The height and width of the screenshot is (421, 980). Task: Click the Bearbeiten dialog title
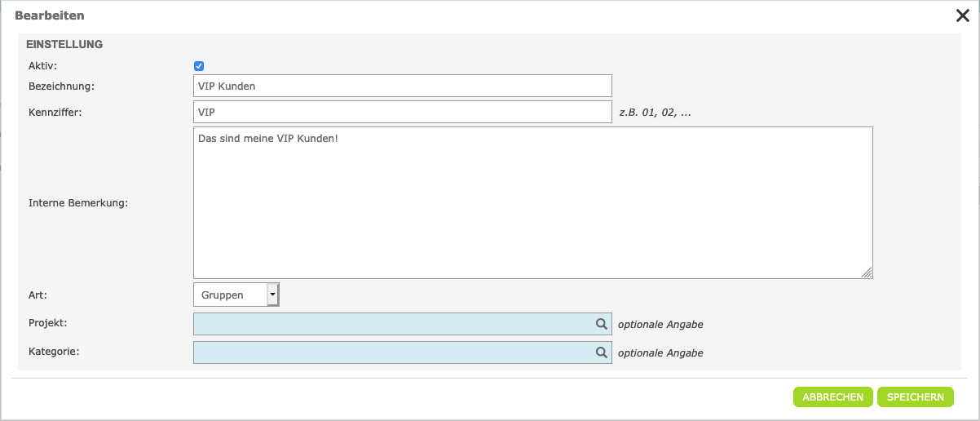coord(49,16)
